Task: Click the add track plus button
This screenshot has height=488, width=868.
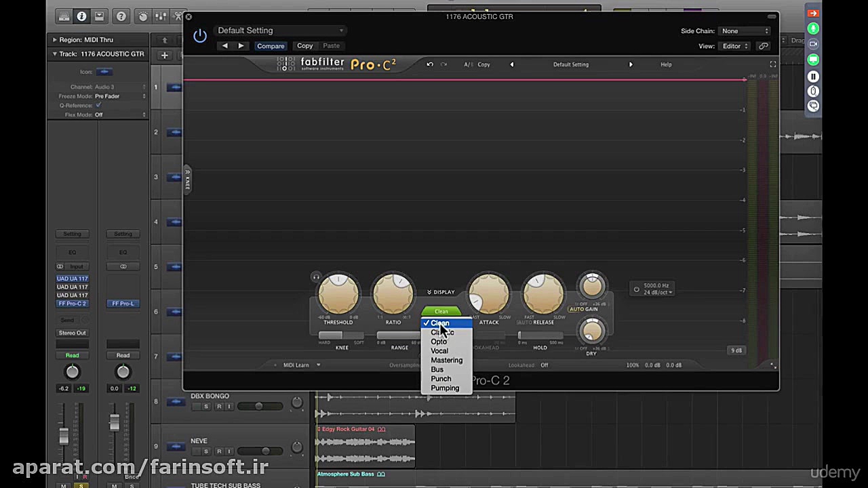Action: [x=164, y=55]
